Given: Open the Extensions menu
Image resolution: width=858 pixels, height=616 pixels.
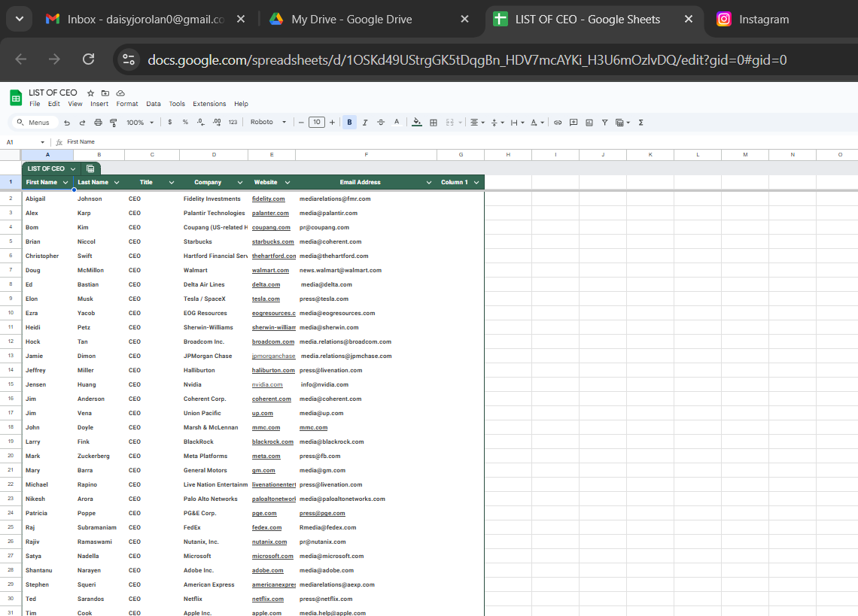Looking at the screenshot, I should 209,104.
